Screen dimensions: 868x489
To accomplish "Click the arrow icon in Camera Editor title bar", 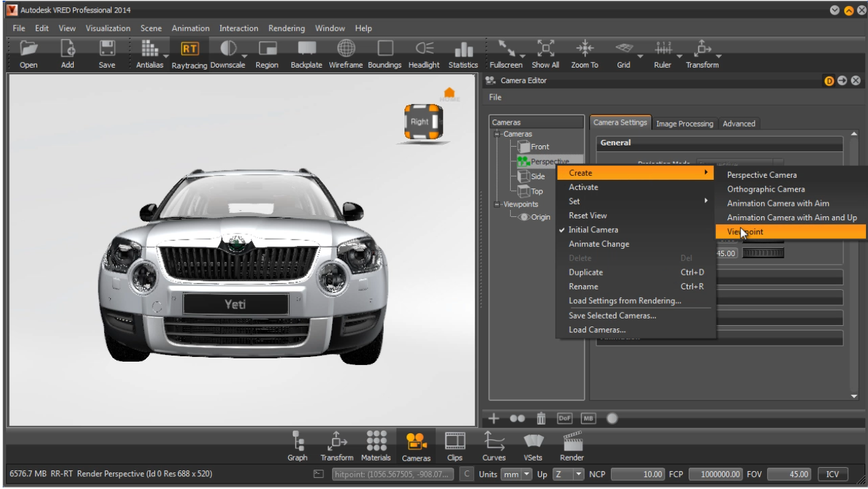I will pyautogui.click(x=842, y=81).
